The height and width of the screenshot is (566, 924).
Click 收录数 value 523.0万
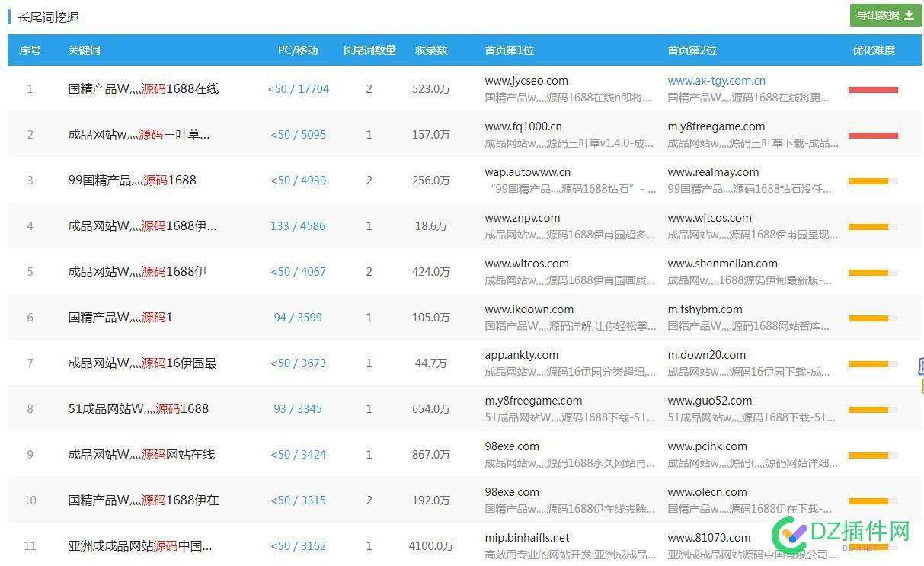pos(431,89)
